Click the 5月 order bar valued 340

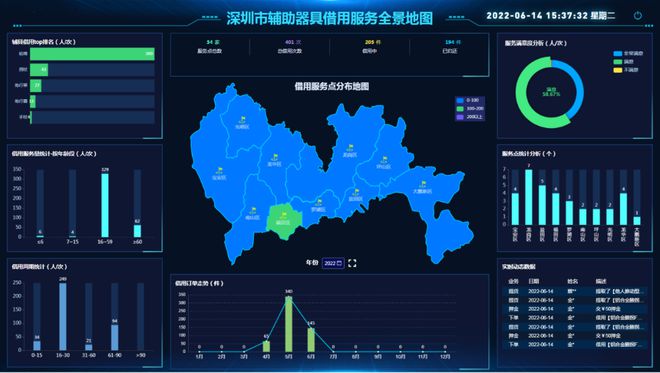tap(289, 324)
